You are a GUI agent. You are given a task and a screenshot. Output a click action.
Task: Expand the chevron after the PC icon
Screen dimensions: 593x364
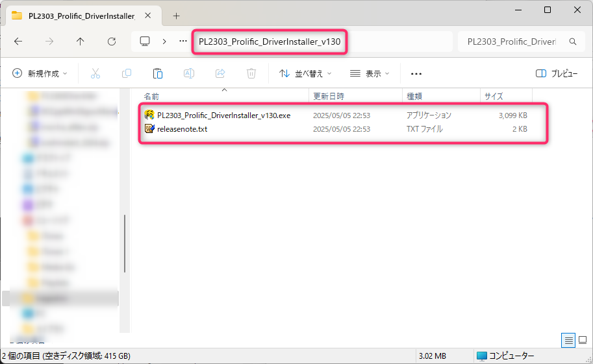pos(164,42)
